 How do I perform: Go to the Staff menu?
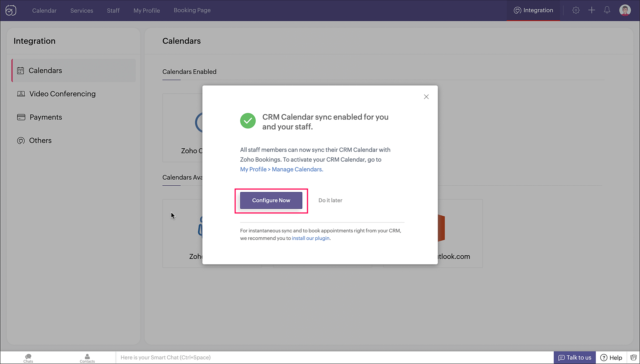coord(113,11)
